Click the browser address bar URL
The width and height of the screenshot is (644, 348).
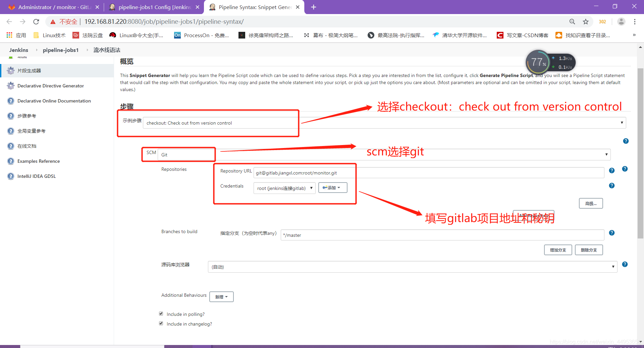164,22
